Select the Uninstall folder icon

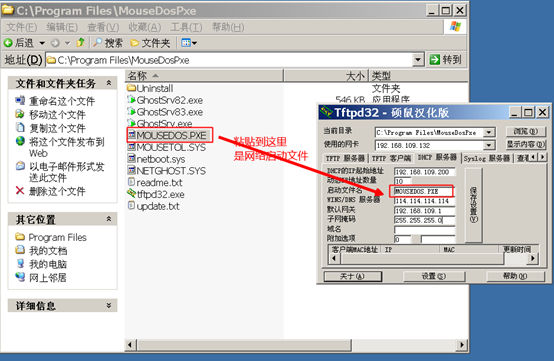131,88
